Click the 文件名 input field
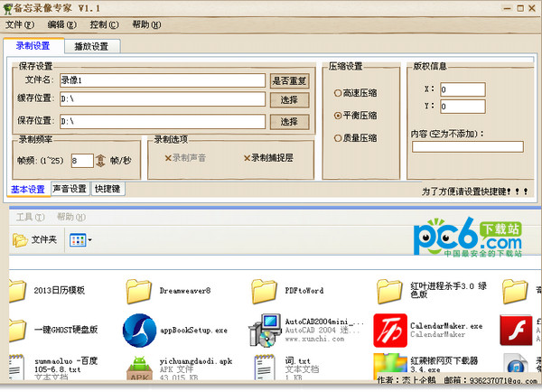 coord(163,80)
